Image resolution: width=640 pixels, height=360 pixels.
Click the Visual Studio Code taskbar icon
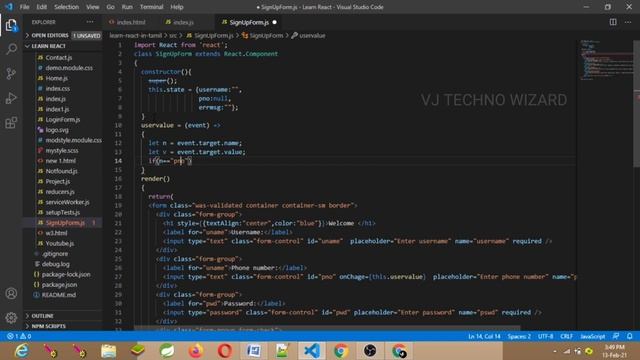(x=312, y=351)
